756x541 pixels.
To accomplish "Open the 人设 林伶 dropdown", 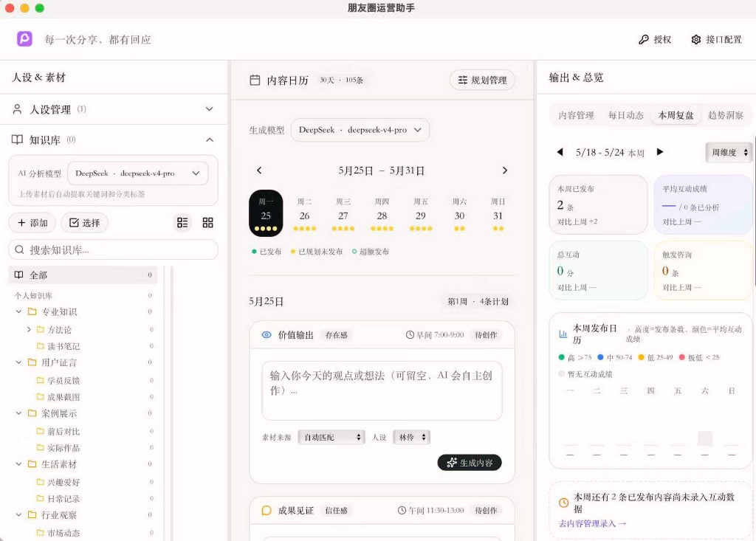I will [411, 437].
